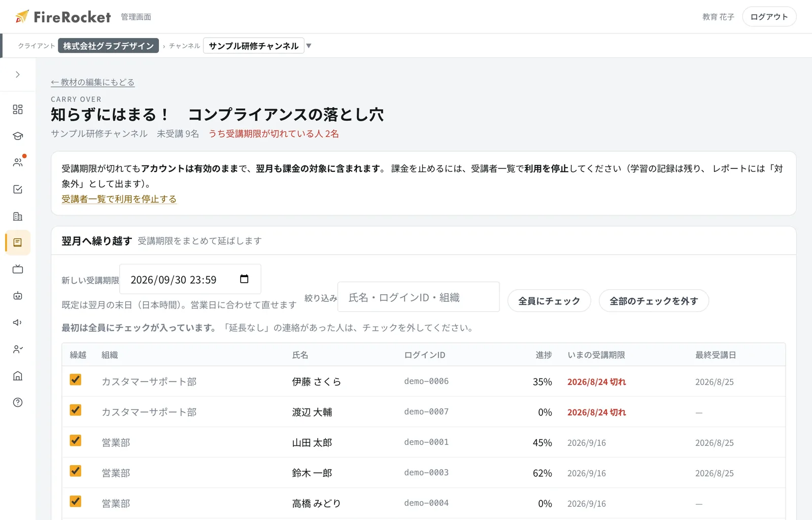812x520 pixels.
Task: Click the 全員にチェック button
Action: pos(549,301)
